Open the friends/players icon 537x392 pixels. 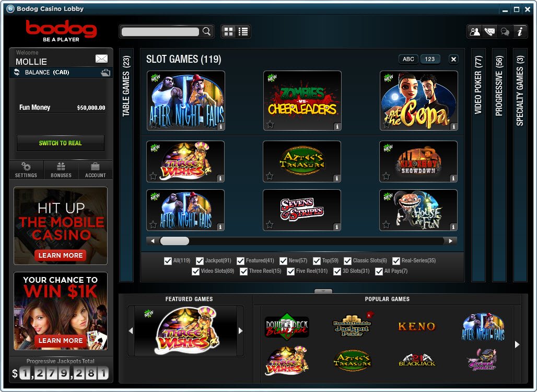(475, 31)
